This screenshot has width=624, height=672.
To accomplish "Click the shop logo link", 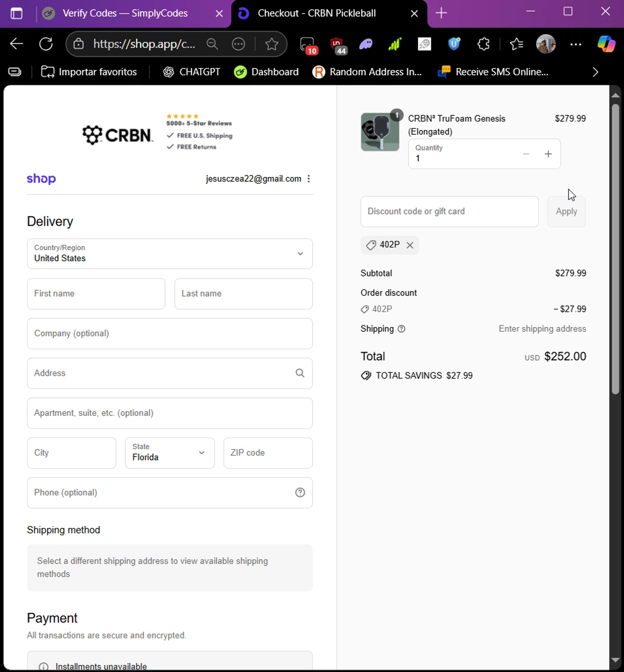I will click(41, 179).
